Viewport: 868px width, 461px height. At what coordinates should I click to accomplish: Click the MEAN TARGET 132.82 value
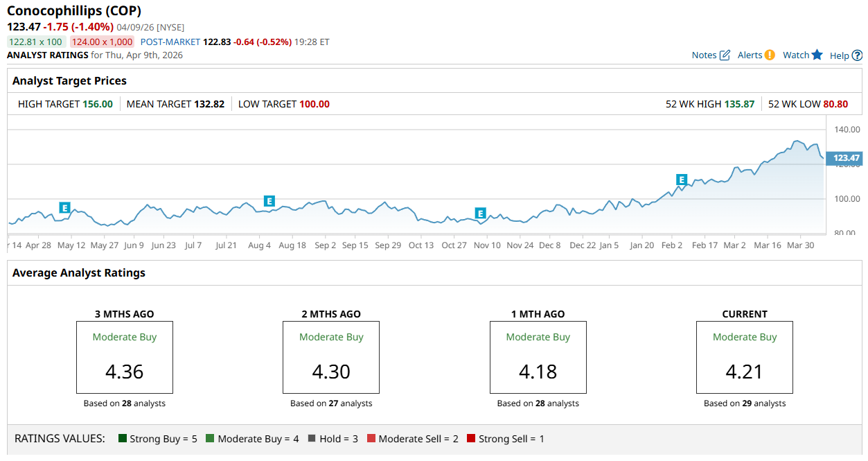[x=209, y=104]
